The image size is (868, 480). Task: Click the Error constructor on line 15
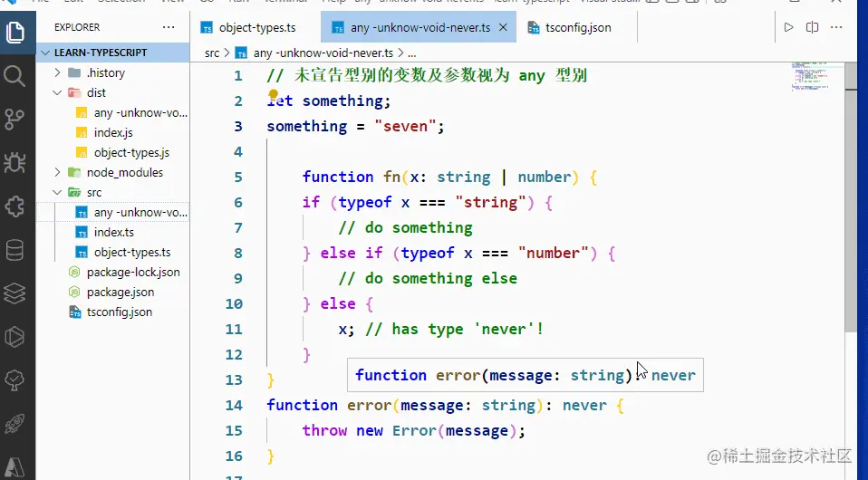click(x=414, y=431)
